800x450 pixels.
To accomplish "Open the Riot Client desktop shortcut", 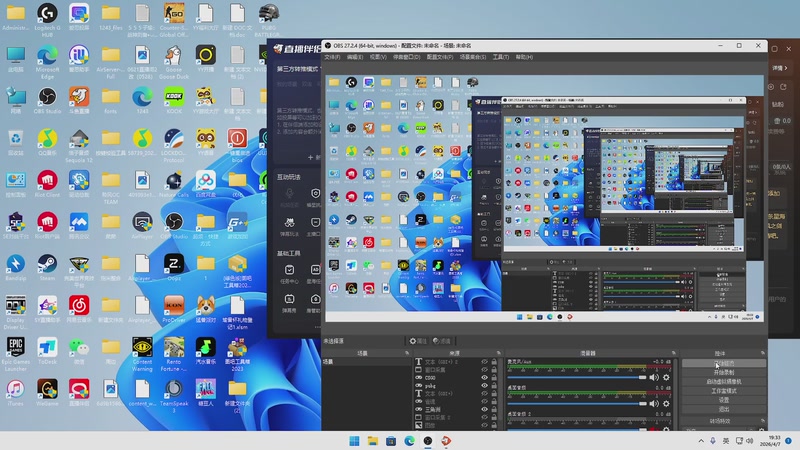I will point(47,181).
